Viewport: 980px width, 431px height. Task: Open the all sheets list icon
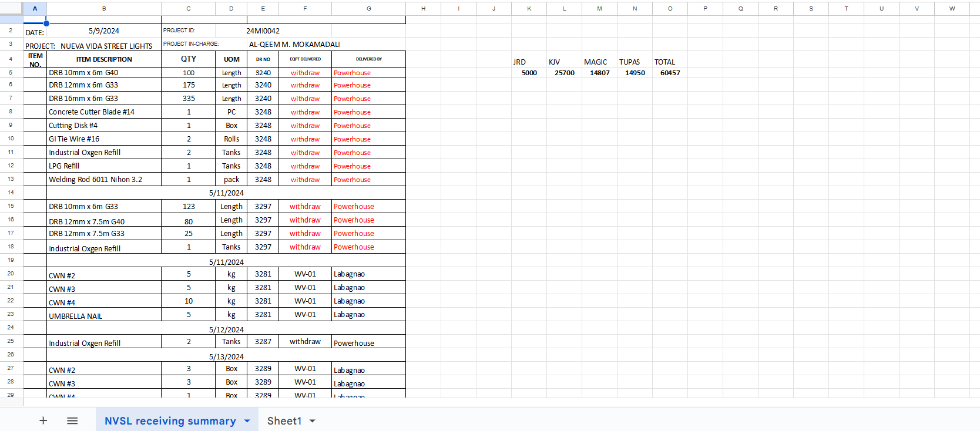[72, 420]
